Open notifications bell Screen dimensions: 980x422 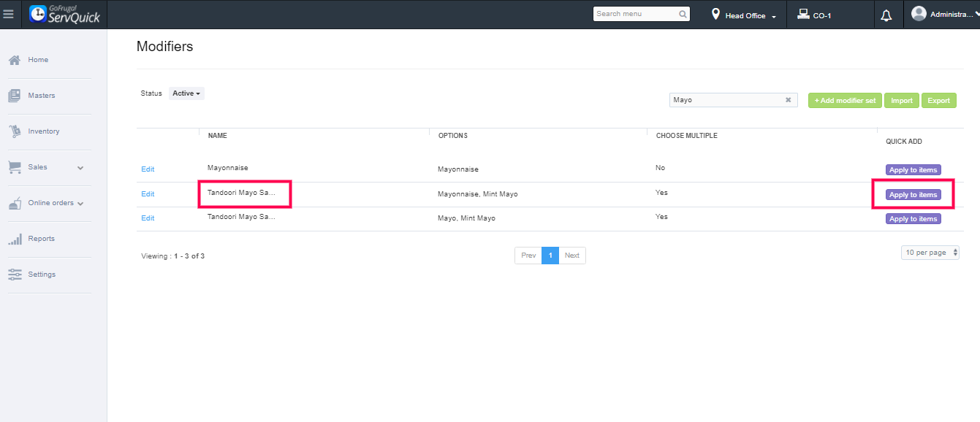(x=886, y=15)
